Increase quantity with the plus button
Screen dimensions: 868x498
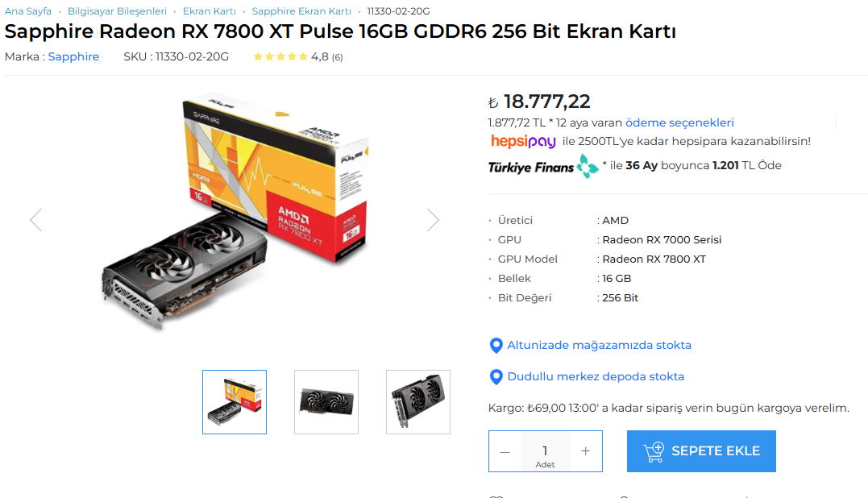click(585, 451)
